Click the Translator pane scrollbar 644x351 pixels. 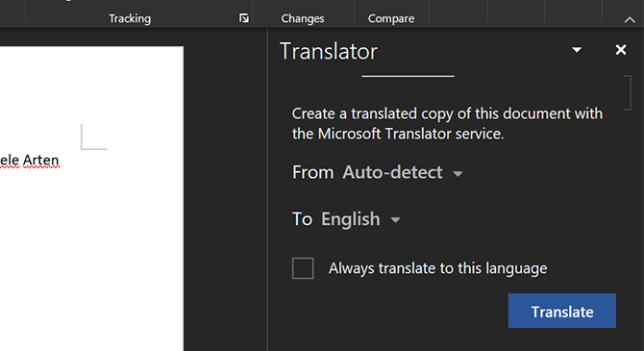pyautogui.click(x=627, y=92)
